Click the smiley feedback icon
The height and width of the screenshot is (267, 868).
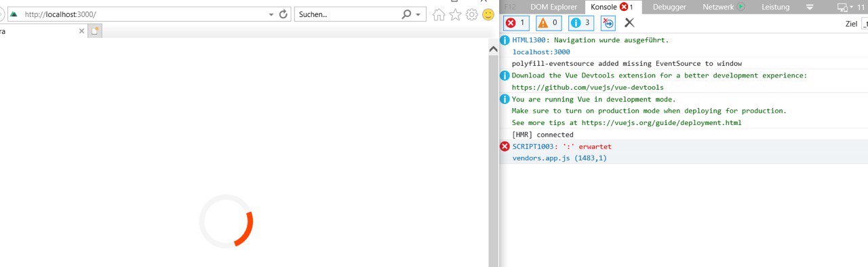point(488,14)
